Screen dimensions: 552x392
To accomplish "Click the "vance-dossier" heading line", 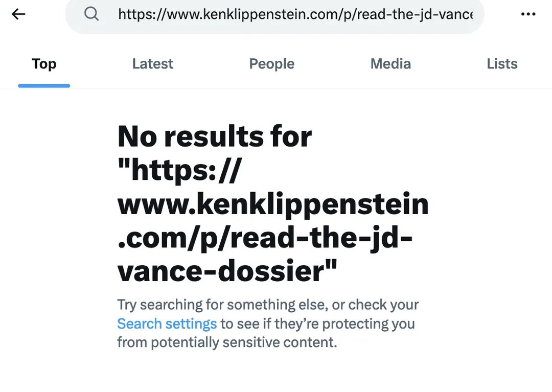I will [227, 272].
